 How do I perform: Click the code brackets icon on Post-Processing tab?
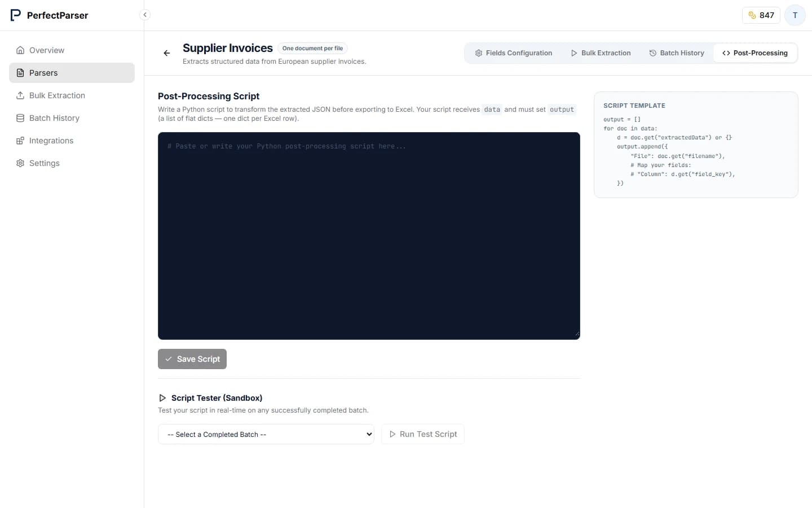click(726, 53)
